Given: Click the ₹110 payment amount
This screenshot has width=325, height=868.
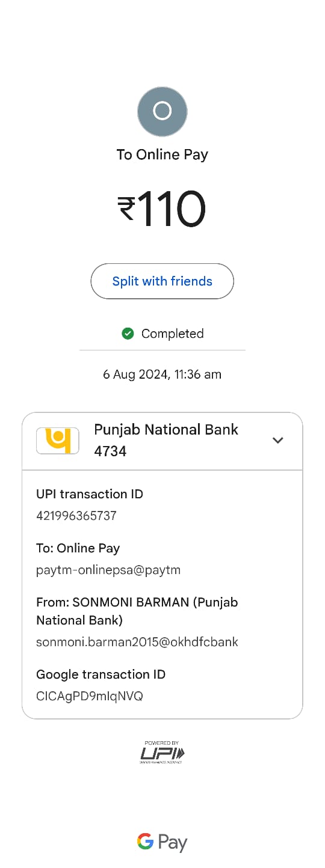Looking at the screenshot, I should (162, 209).
